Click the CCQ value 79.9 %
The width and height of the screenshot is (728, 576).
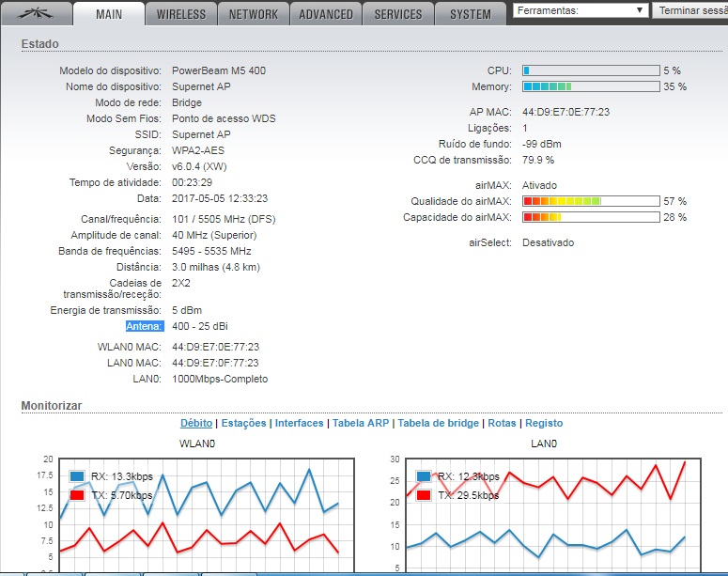[537, 160]
